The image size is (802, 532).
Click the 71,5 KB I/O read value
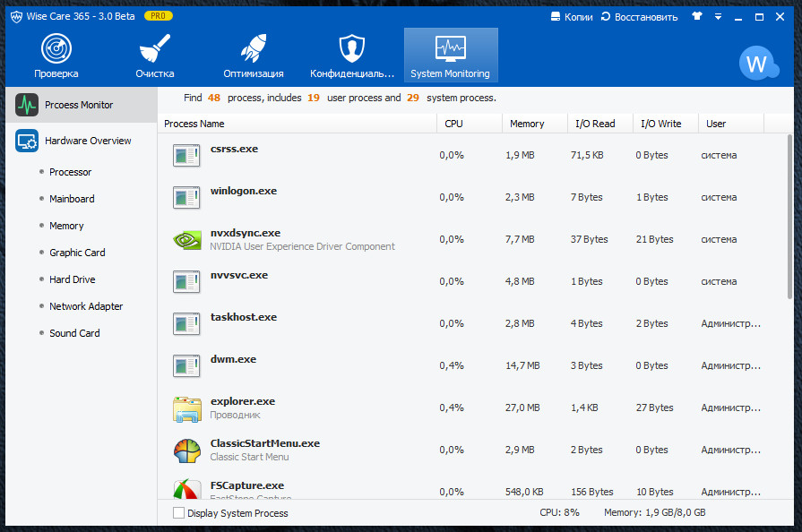(587, 155)
